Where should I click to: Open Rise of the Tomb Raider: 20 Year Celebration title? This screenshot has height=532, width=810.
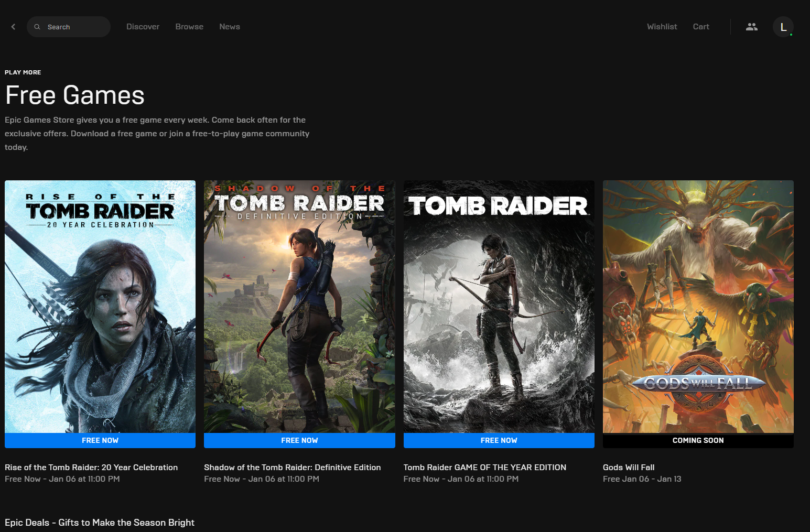(x=91, y=467)
